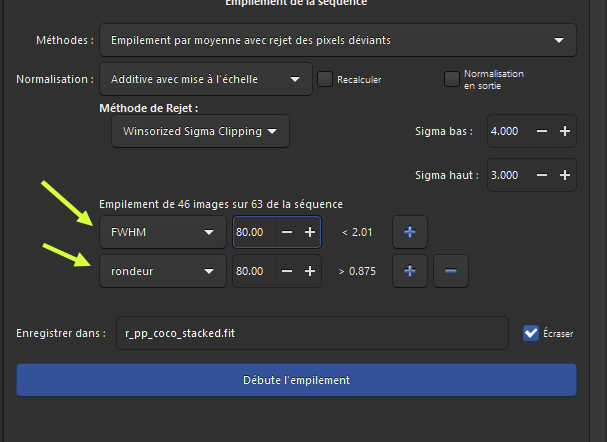Screen dimensions: 607x442
Task: Open the Méthodes stacking method dropdown
Action: 338,40
